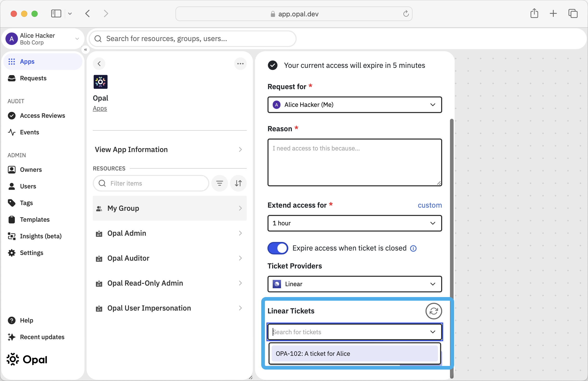Open the My Group resource row
The width and height of the screenshot is (588, 381).
[x=169, y=208]
